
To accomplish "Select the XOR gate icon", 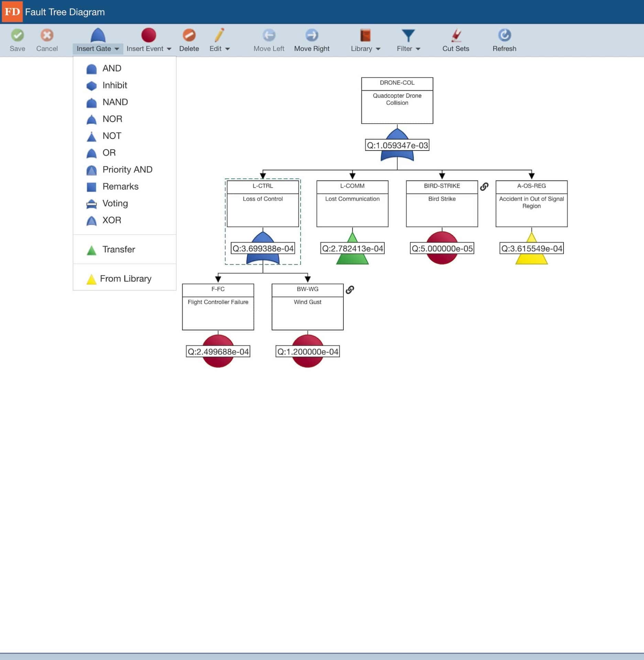I will pos(111,220).
